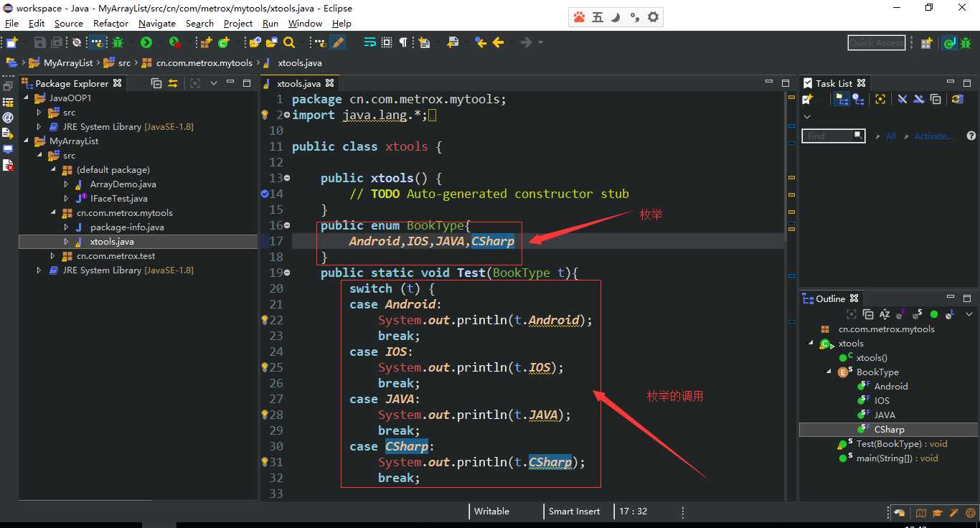Select IFaceTest.java in Package Explorer
Screen dimensions: 980x528
(x=119, y=199)
